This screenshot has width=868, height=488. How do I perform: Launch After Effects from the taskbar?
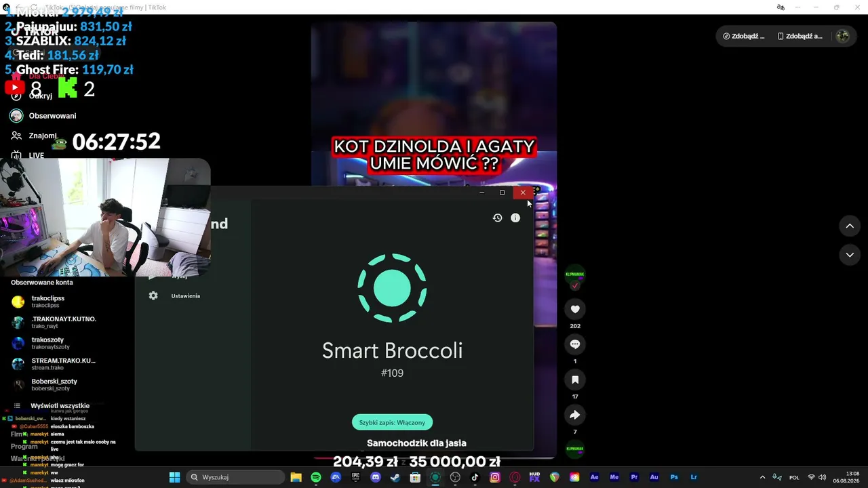coord(594,477)
